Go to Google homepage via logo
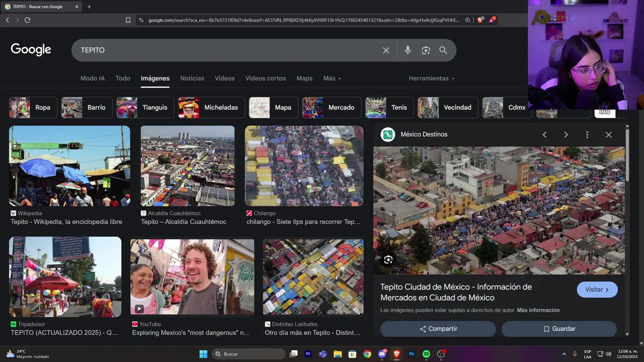Image resolution: width=644 pixels, height=362 pixels. (31, 50)
